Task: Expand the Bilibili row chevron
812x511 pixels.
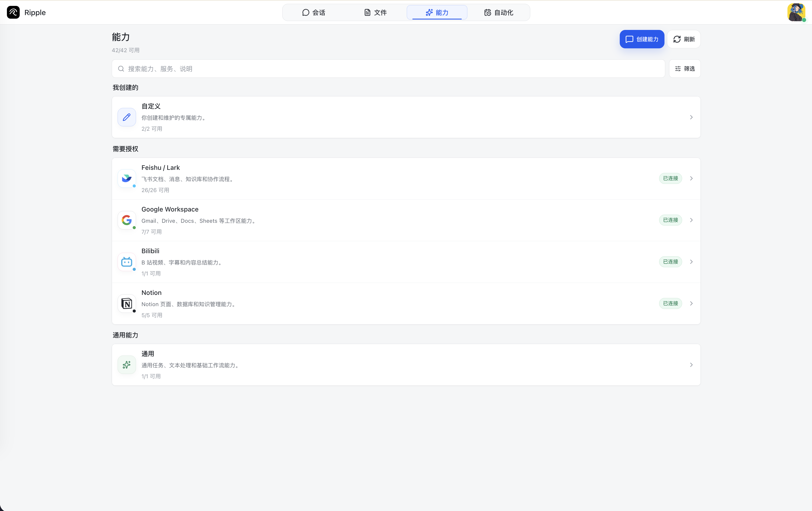Action: click(x=691, y=262)
